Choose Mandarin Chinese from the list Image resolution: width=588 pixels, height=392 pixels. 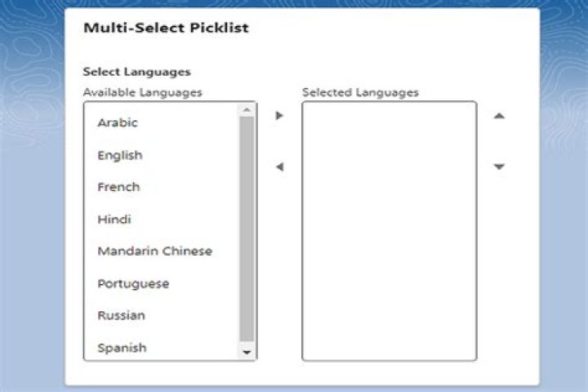point(154,251)
